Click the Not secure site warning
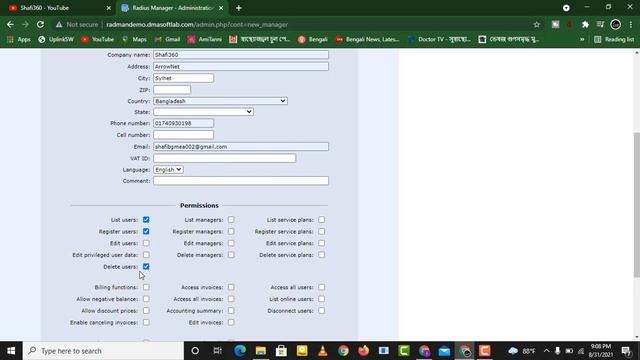 [x=77, y=24]
